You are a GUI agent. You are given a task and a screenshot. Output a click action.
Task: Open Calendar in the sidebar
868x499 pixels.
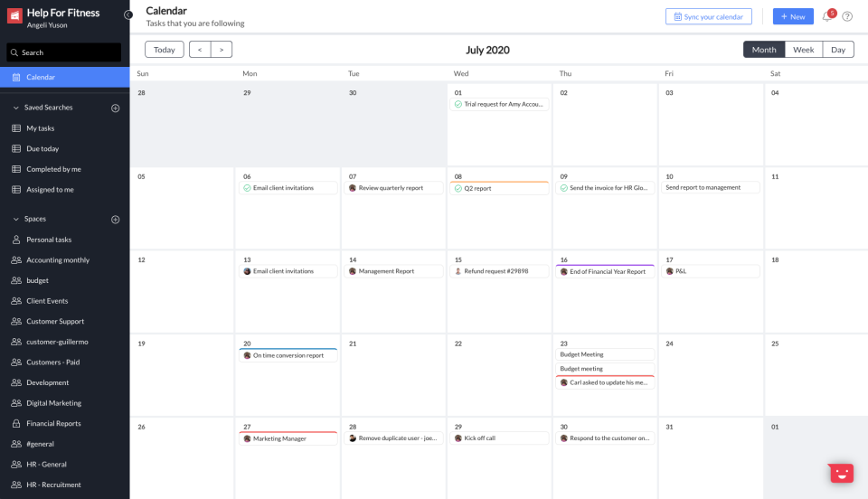pos(65,78)
